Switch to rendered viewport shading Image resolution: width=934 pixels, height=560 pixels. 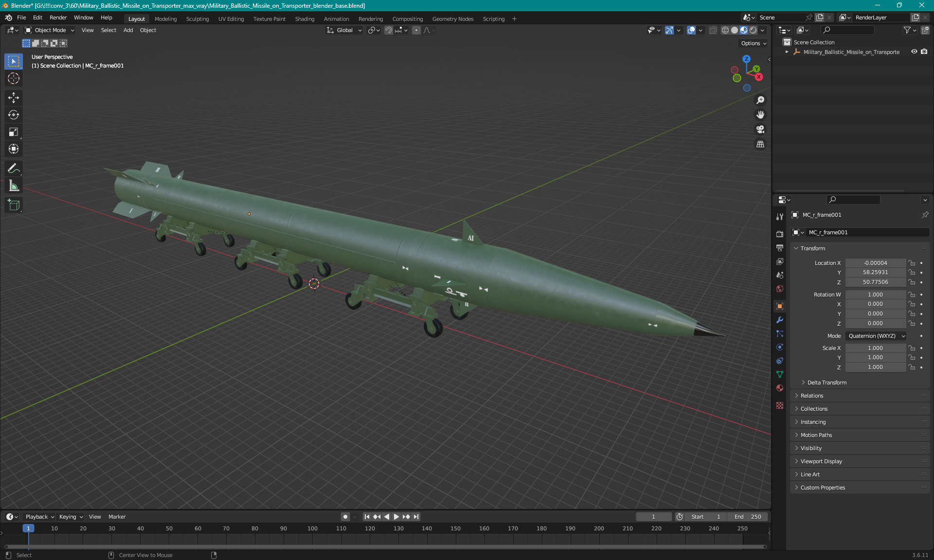753,30
